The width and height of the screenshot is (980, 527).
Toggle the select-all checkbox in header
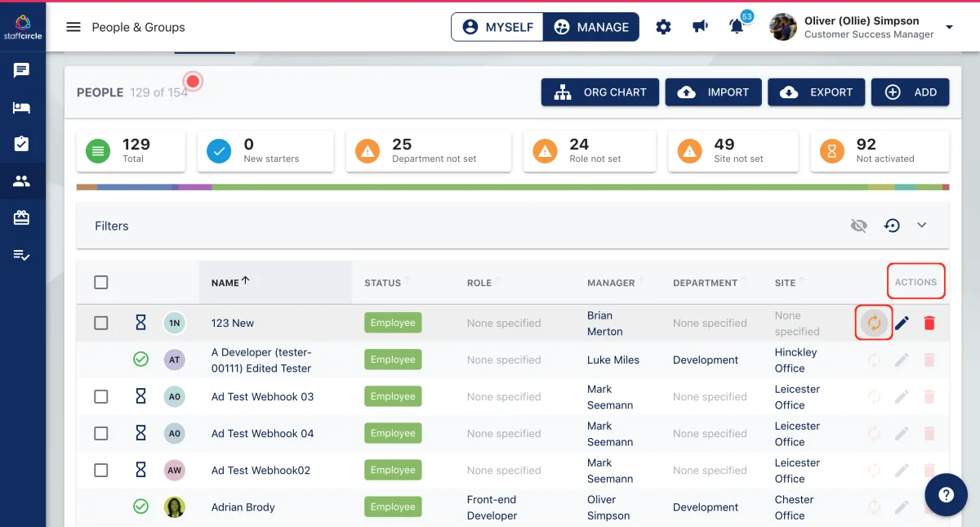point(101,283)
